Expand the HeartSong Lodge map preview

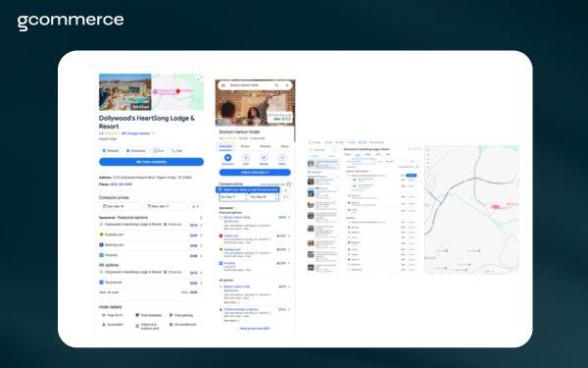pos(199,78)
